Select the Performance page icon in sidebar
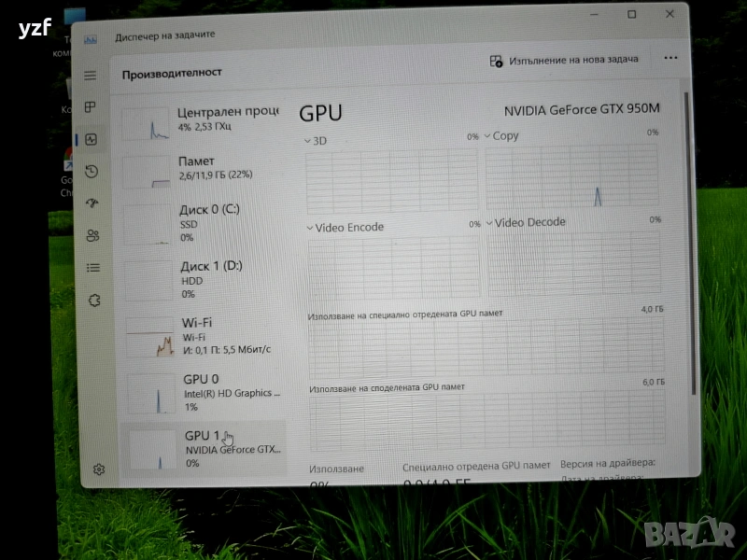This screenshot has height=560, width=747. [x=91, y=139]
